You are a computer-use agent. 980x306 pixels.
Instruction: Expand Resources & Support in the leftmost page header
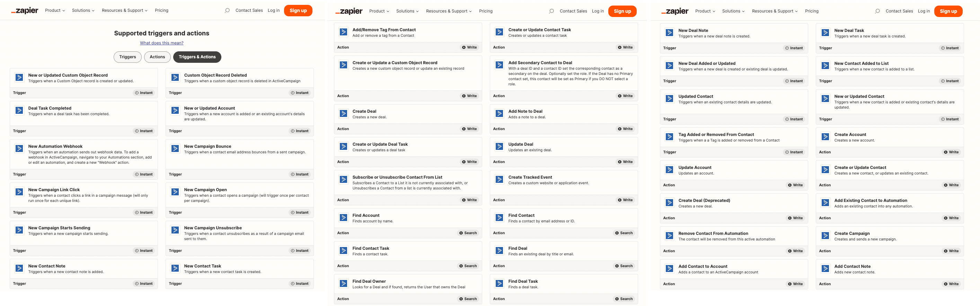[124, 11]
